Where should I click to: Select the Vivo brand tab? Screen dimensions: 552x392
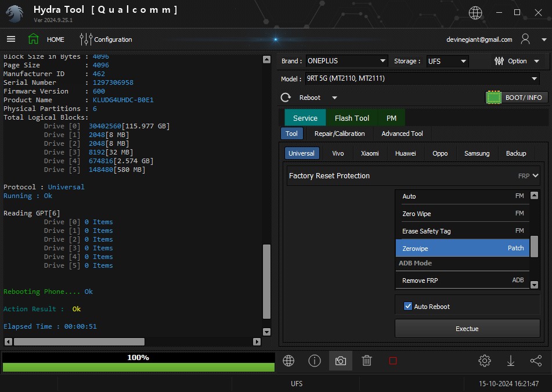pos(338,153)
